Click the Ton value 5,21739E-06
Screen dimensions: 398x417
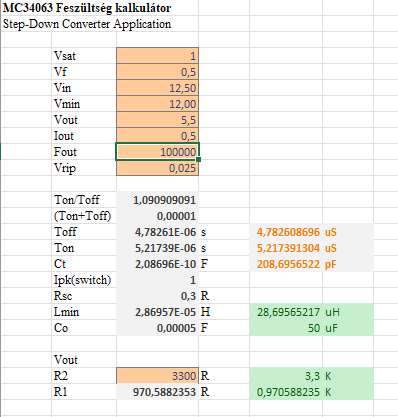pos(157,248)
